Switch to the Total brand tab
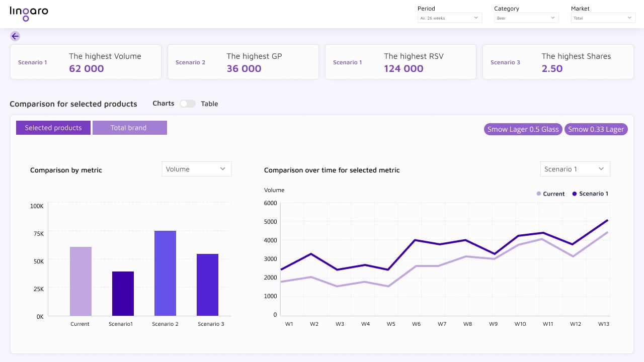 129,128
